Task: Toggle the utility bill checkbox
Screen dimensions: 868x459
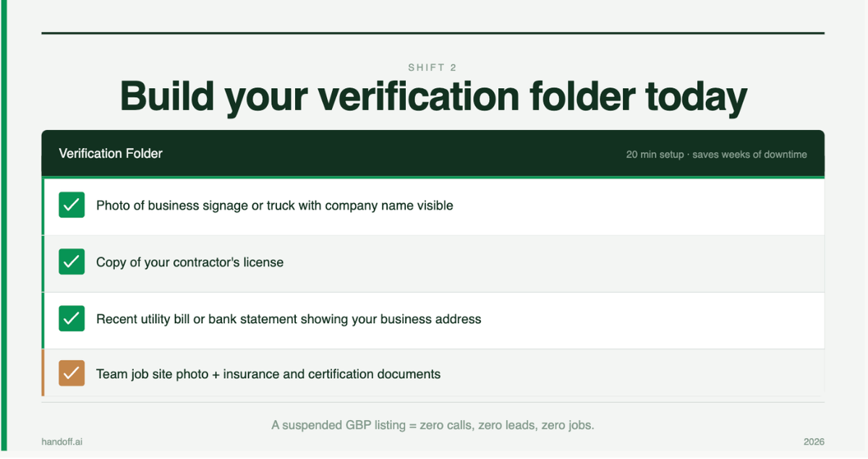Action: tap(72, 318)
